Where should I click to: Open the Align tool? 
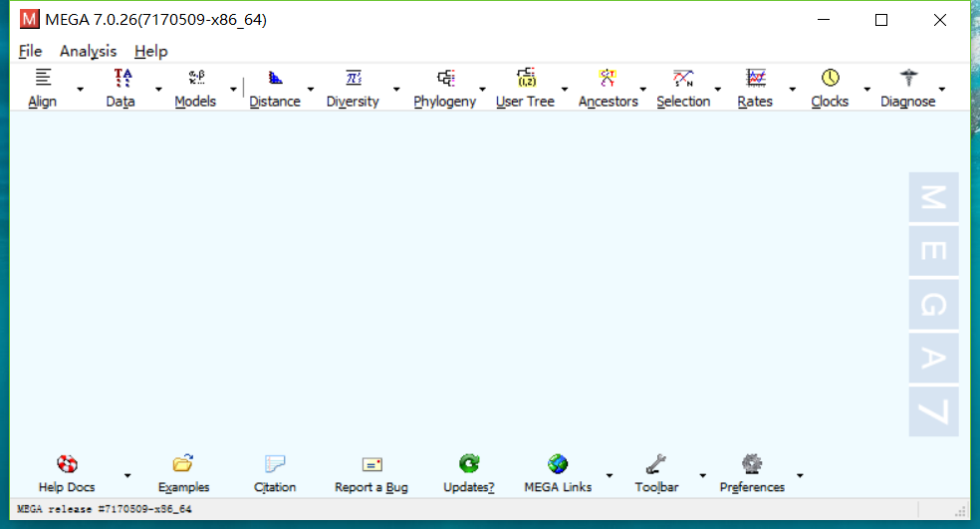pyautogui.click(x=43, y=78)
